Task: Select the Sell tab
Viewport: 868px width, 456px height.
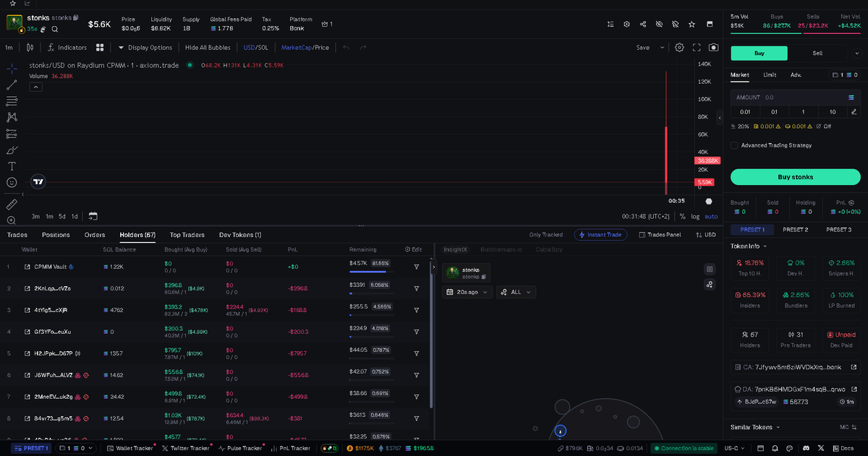Action: click(x=817, y=53)
